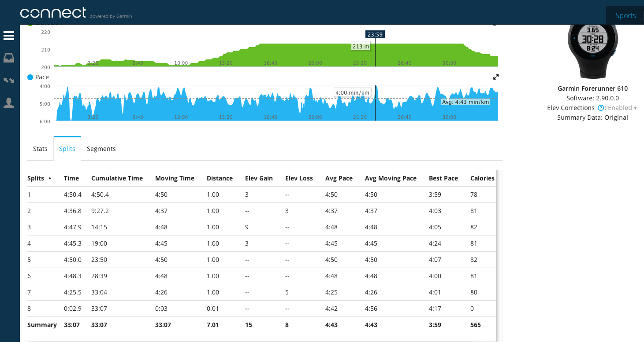Sort the table by Avg Pace header
644x342 pixels.
click(x=339, y=178)
